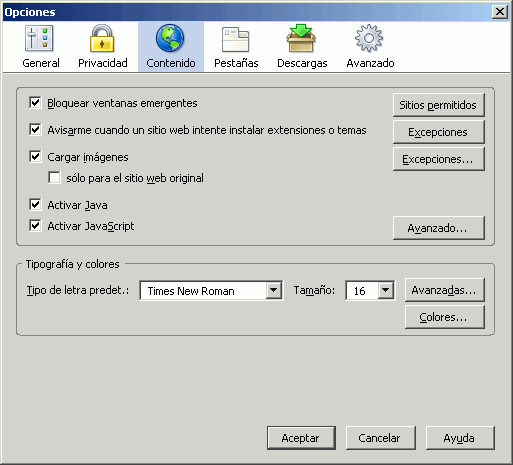The image size is (513, 465).
Task: Disable Activar Java checkbox
Action: tap(35, 205)
